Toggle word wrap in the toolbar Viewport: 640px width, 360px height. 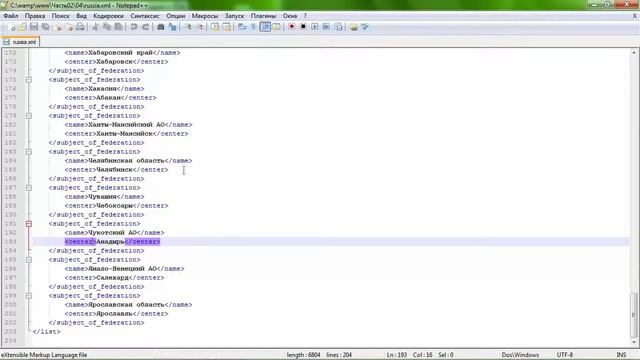242,27
